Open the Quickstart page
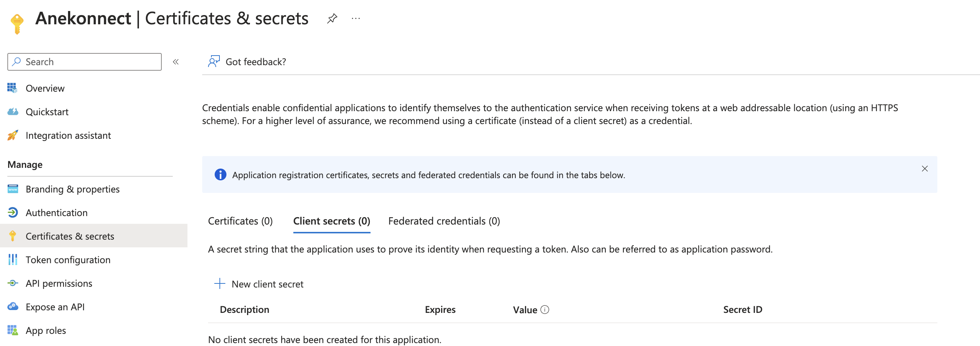The height and width of the screenshot is (346, 980). pos(47,112)
